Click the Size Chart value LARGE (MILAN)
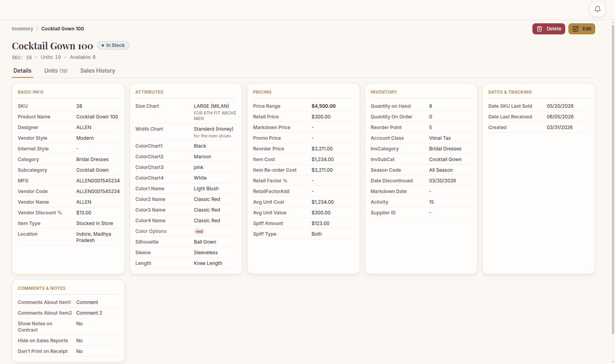The width and height of the screenshot is (615, 364). click(x=211, y=106)
